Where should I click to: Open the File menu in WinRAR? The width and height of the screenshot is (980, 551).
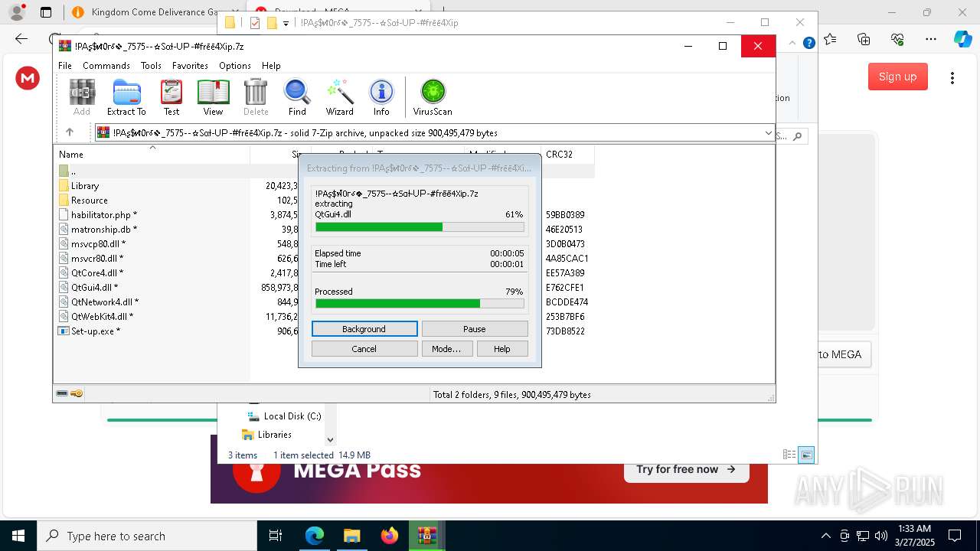(x=65, y=66)
